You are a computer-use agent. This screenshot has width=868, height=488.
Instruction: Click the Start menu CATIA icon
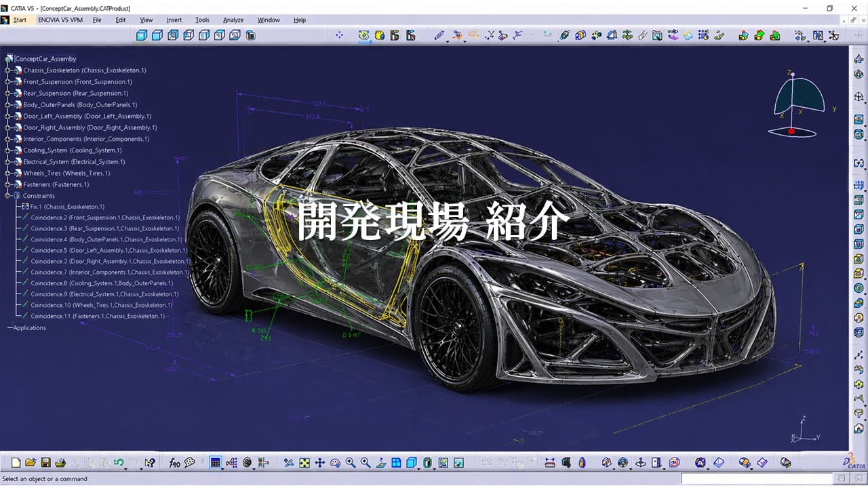point(5,20)
